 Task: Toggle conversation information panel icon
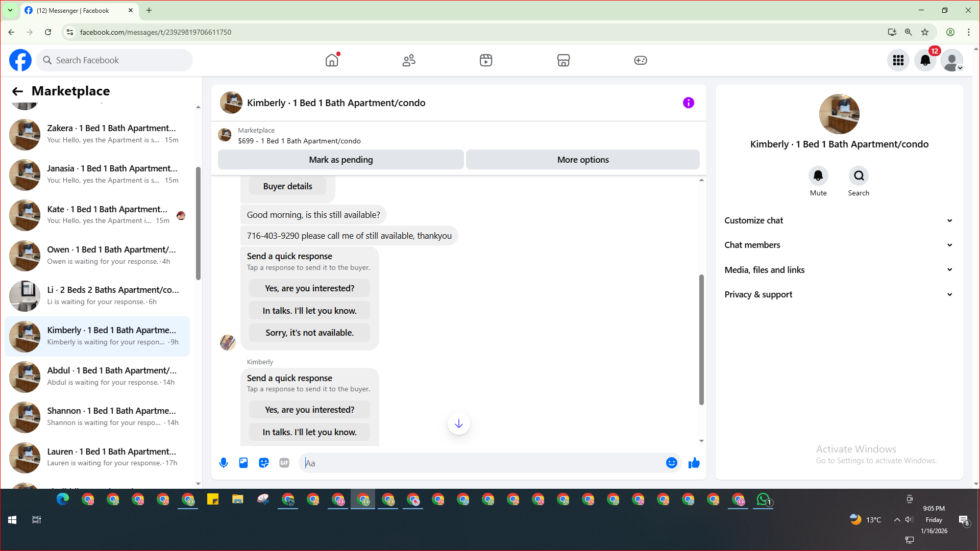click(688, 103)
